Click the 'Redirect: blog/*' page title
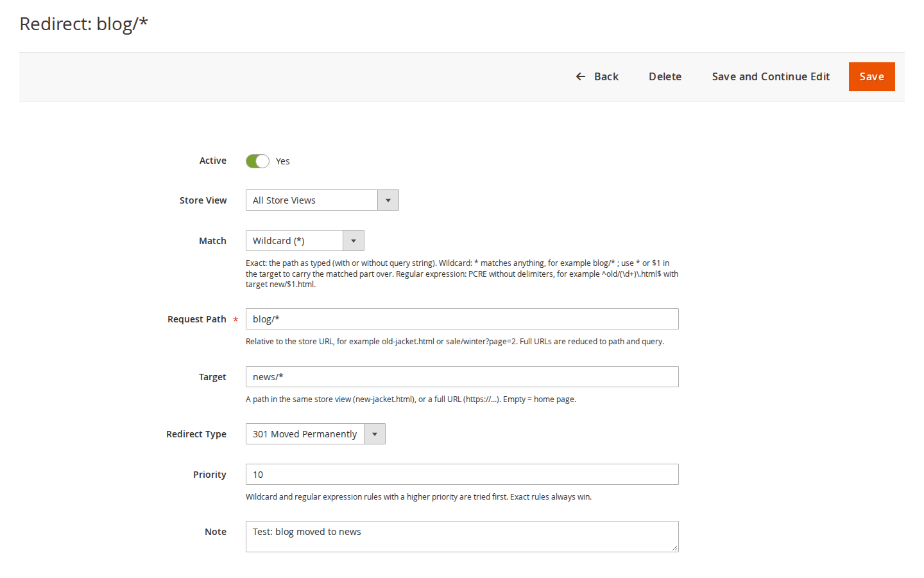 tap(84, 24)
